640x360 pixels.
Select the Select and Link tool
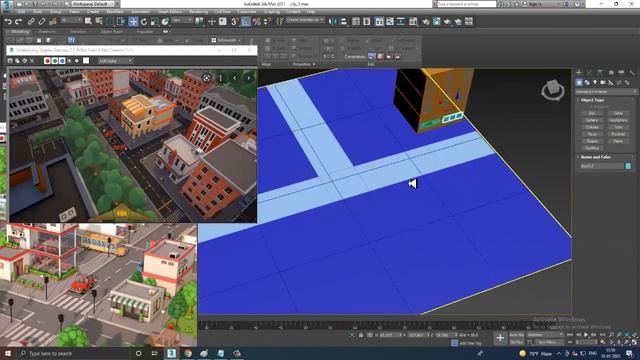31,21
